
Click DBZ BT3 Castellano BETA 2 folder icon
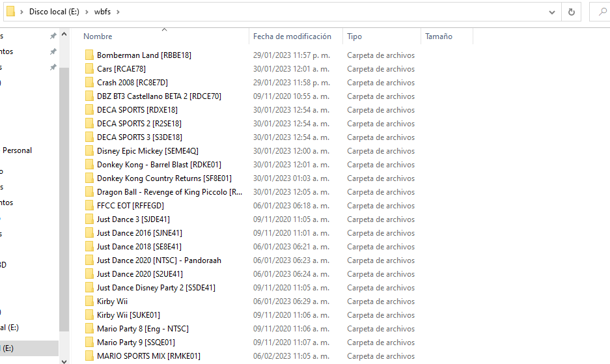pyautogui.click(x=89, y=96)
